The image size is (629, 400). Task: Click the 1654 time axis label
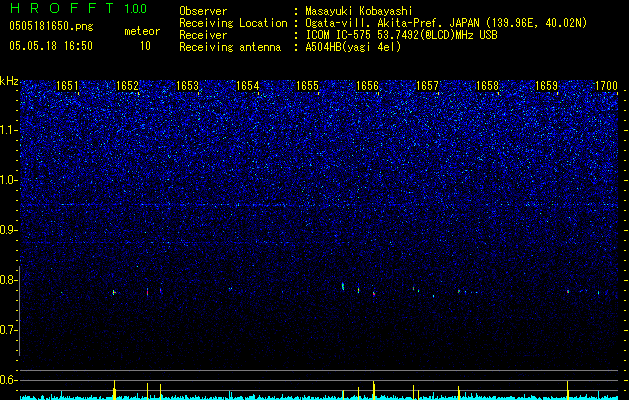click(x=248, y=86)
